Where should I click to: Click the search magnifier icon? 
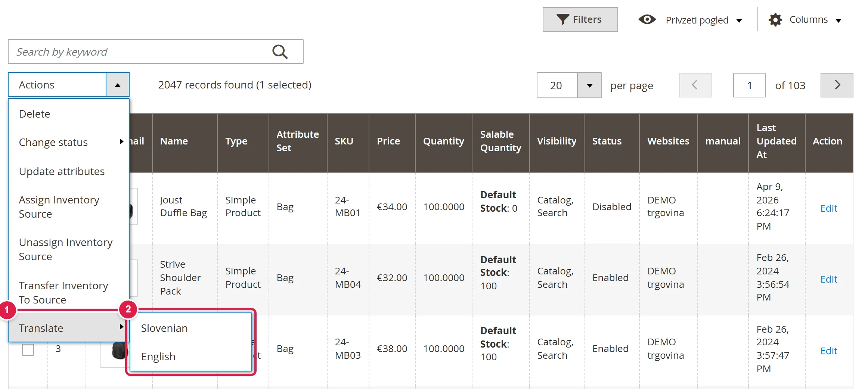pyautogui.click(x=280, y=52)
